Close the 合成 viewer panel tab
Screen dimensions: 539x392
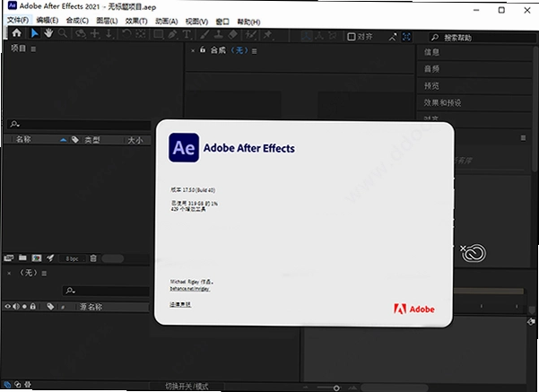[x=193, y=50]
